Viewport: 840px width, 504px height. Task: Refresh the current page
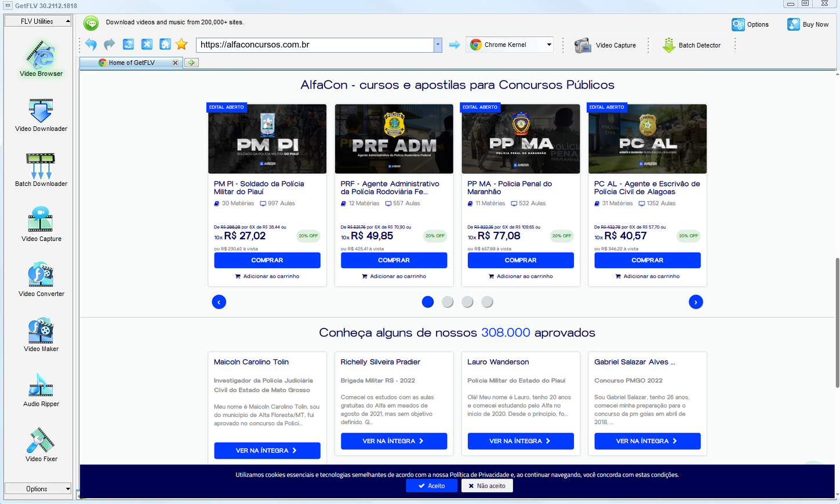pos(128,45)
